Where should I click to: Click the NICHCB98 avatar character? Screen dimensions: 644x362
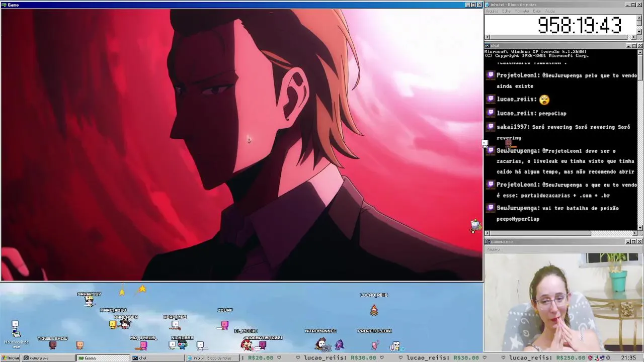coord(182,345)
